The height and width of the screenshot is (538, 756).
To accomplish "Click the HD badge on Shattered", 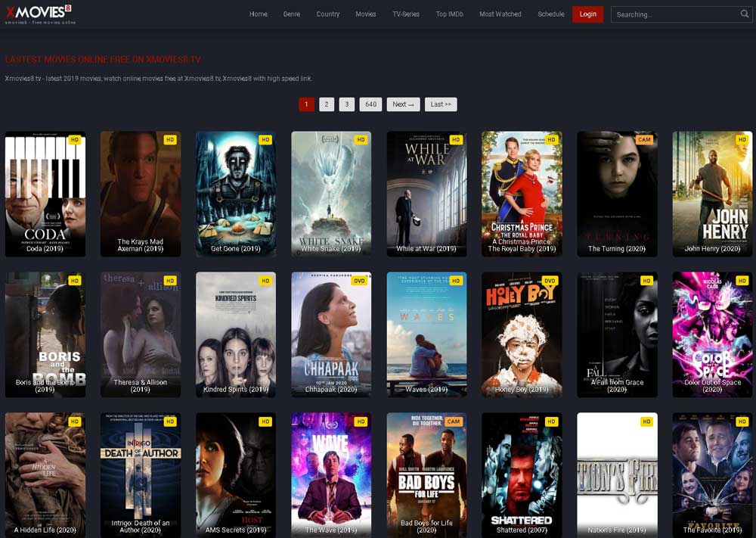I will coord(552,421).
